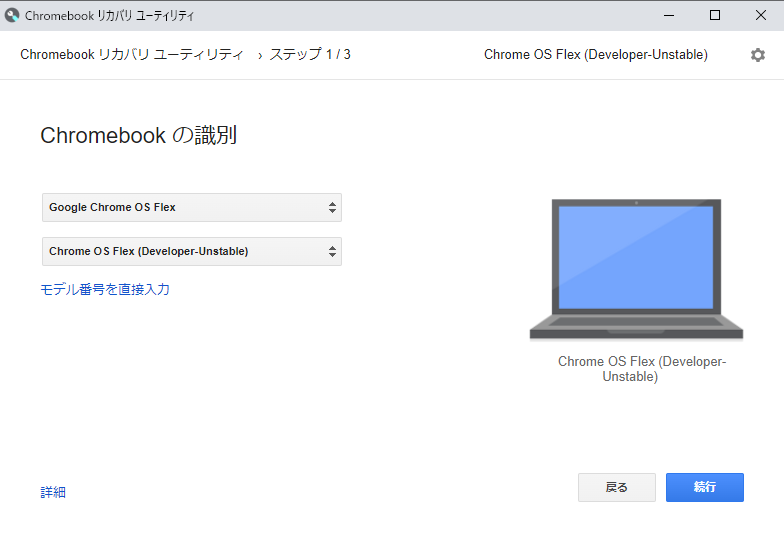Screen dimensions: 784x542
Task: Click the recovery utility app icon in title bar
Action: [x=12, y=16]
